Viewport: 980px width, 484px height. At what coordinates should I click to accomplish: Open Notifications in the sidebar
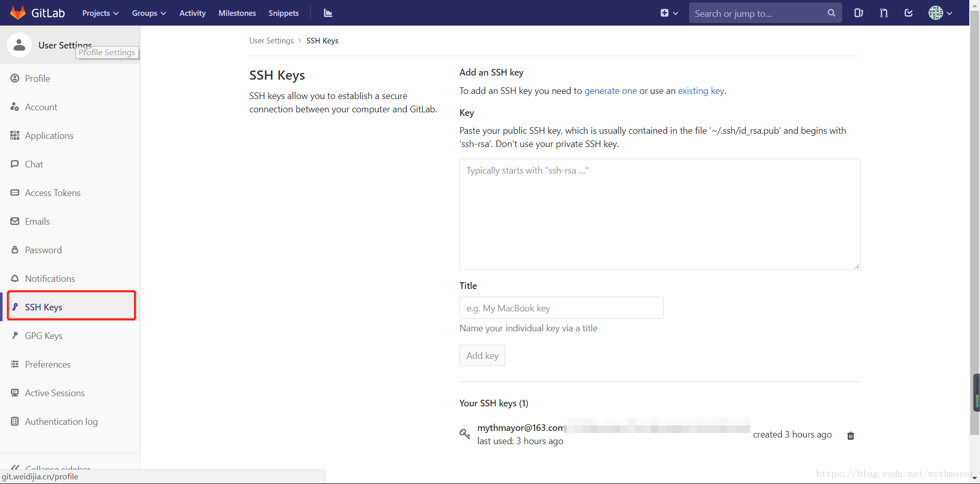pos(70,278)
